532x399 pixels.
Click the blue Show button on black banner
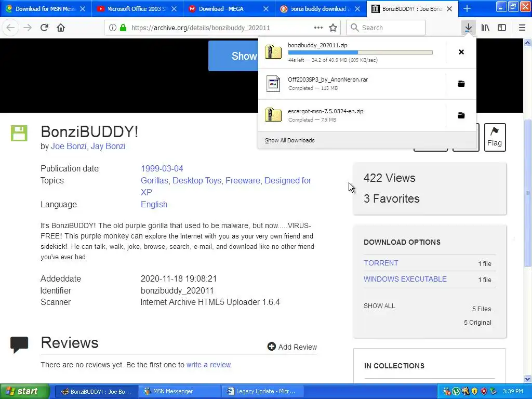[234, 56]
